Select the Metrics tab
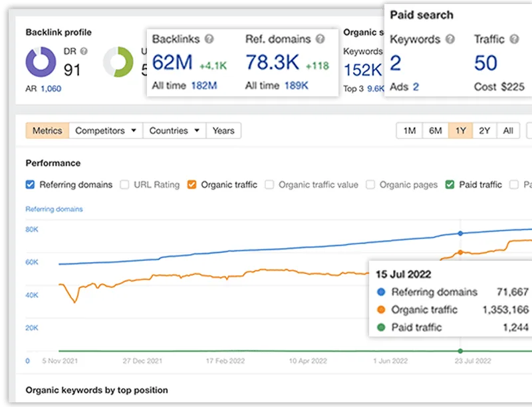Viewport: 532px width, 407px height. pyautogui.click(x=47, y=131)
